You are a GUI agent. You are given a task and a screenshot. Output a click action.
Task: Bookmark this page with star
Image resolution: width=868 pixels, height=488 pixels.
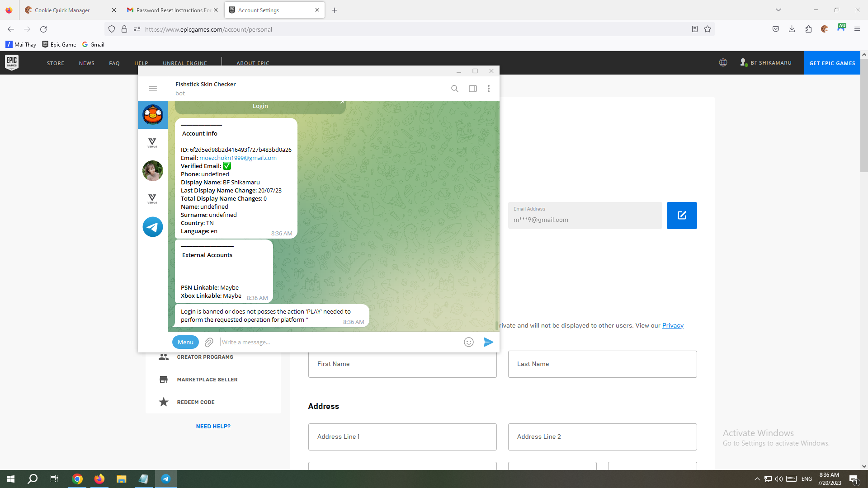pos(708,29)
